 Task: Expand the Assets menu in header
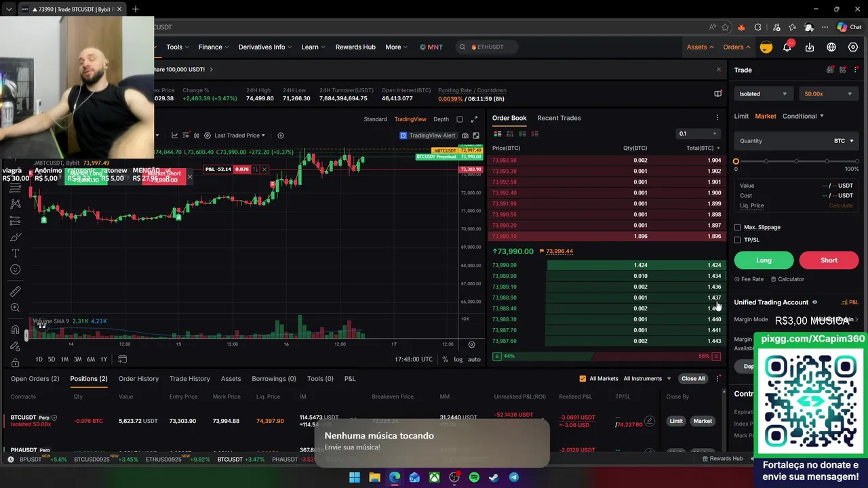click(x=700, y=47)
